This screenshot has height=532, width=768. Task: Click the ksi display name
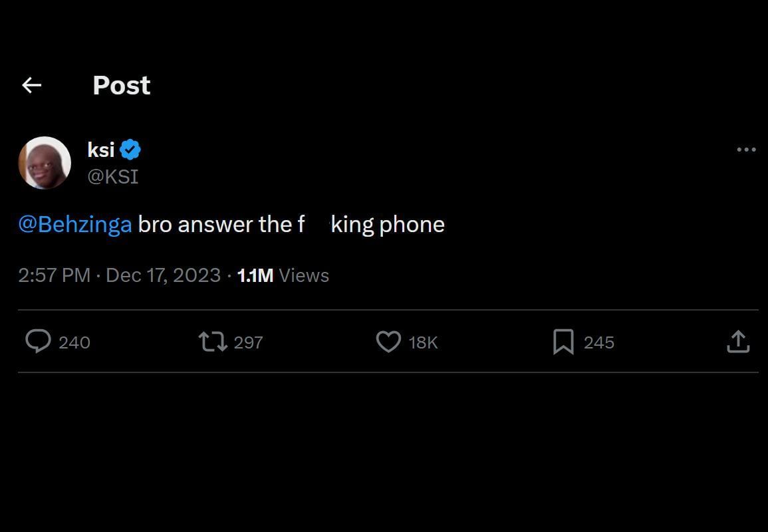coord(101,150)
